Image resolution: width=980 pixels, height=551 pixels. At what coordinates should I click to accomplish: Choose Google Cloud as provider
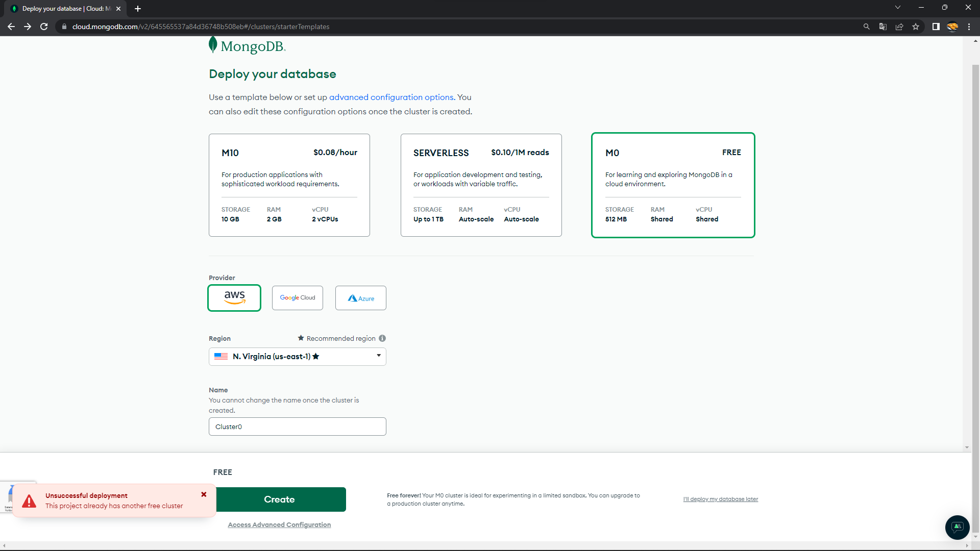[x=297, y=298]
